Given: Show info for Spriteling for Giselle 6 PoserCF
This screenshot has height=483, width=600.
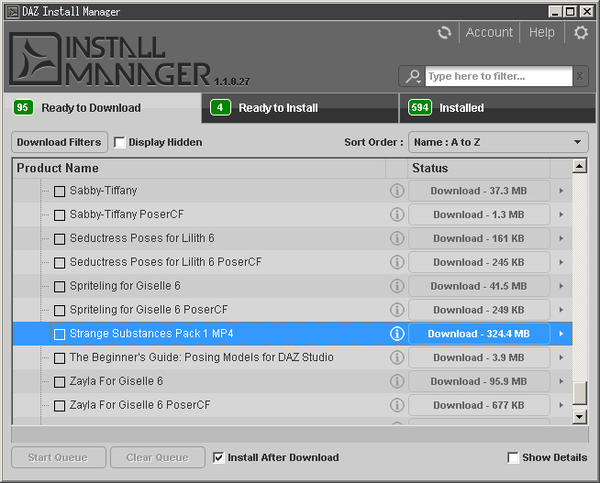Looking at the screenshot, I should pos(397,310).
